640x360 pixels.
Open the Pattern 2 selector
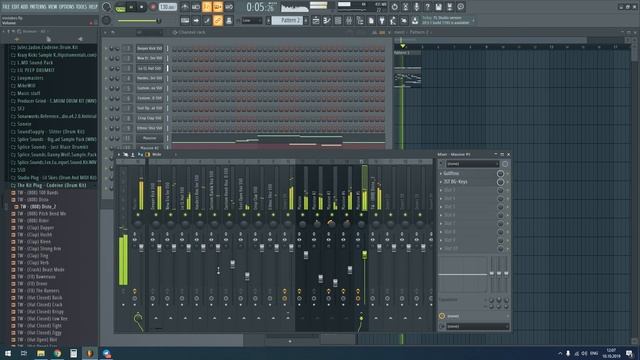287,20
